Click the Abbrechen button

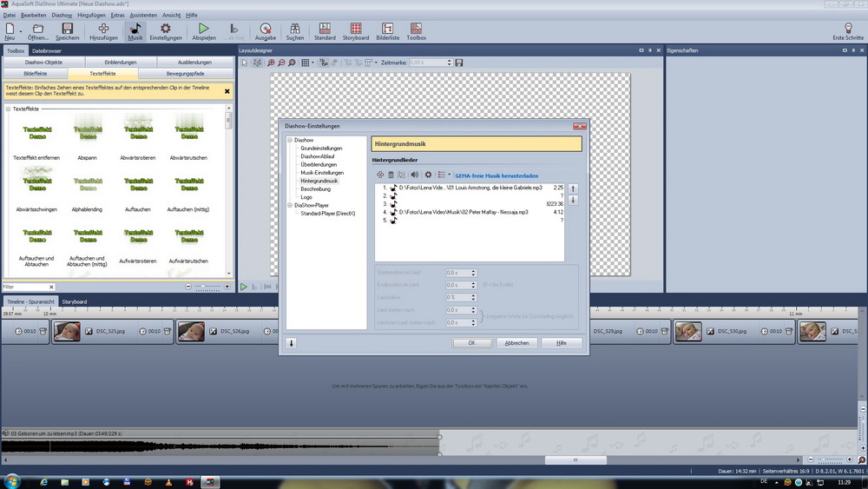tap(516, 343)
